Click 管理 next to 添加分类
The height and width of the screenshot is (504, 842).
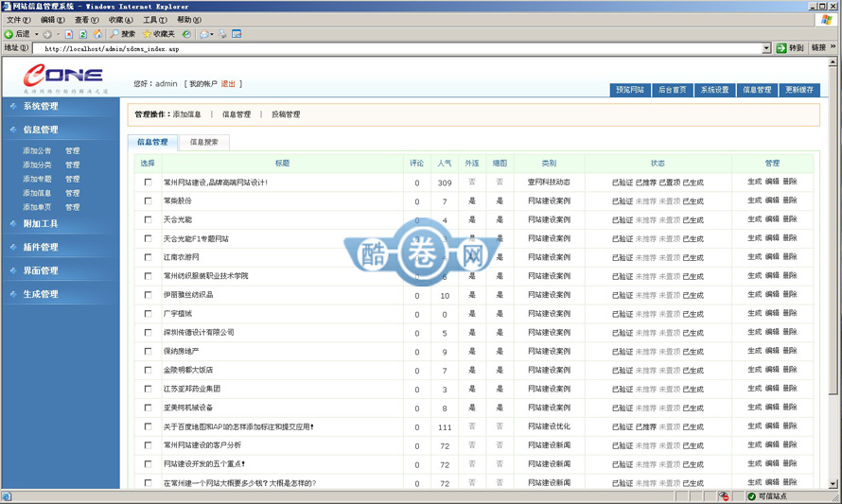point(73,165)
